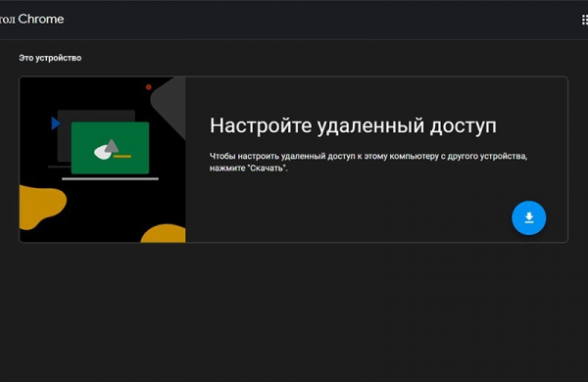Click the remote access illustration thumbnail
This screenshot has width=588, height=382.
tap(102, 160)
